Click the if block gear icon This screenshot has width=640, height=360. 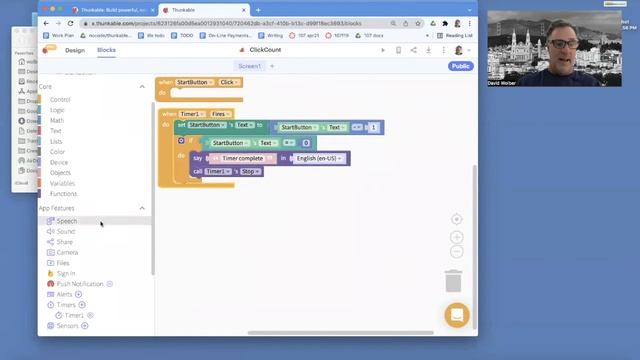[181, 140]
